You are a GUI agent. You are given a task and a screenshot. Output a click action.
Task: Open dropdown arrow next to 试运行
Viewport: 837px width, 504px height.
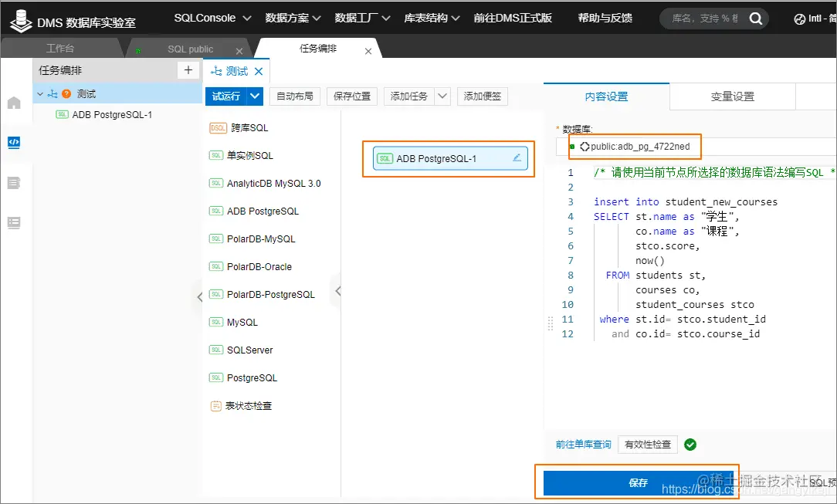(x=255, y=96)
